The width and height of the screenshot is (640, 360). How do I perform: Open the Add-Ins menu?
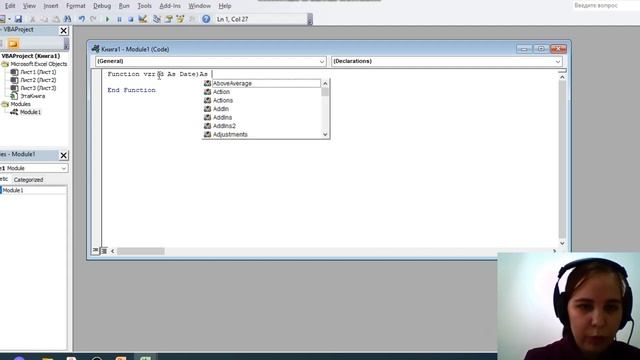[x=170, y=6]
